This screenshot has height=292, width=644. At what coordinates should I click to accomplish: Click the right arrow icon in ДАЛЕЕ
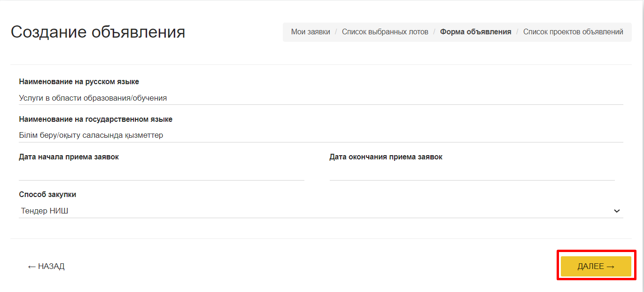pos(610,267)
